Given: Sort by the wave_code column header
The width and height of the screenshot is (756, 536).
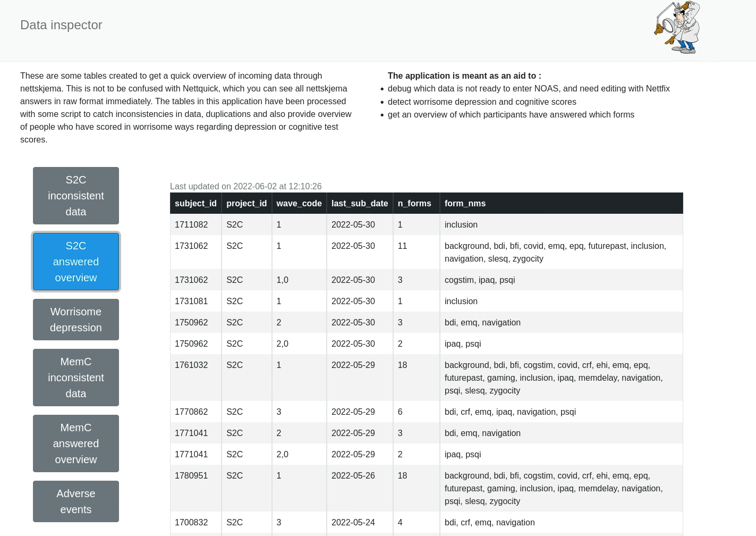Looking at the screenshot, I should pos(299,204).
